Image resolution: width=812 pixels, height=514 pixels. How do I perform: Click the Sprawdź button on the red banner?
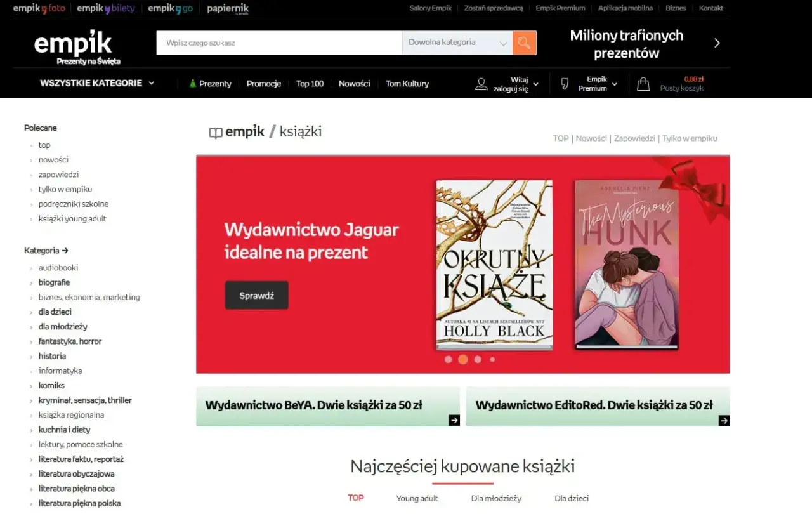256,294
